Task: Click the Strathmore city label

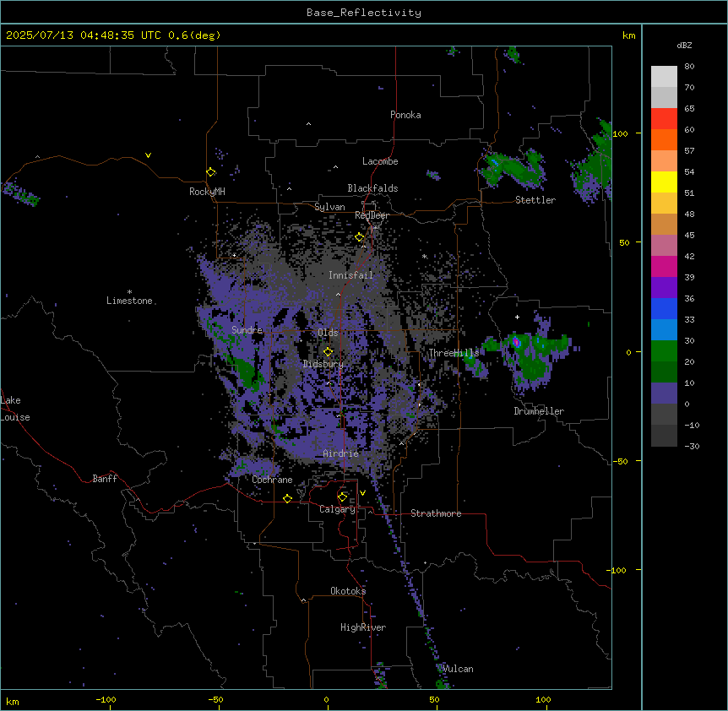Action: click(x=436, y=513)
